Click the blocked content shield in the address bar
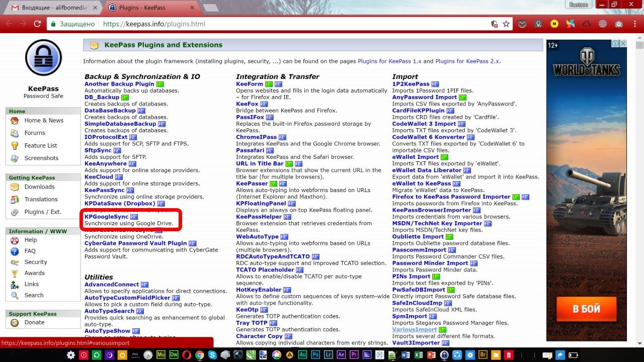Image resolution: width=644 pixels, height=362 pixels. click(x=494, y=24)
